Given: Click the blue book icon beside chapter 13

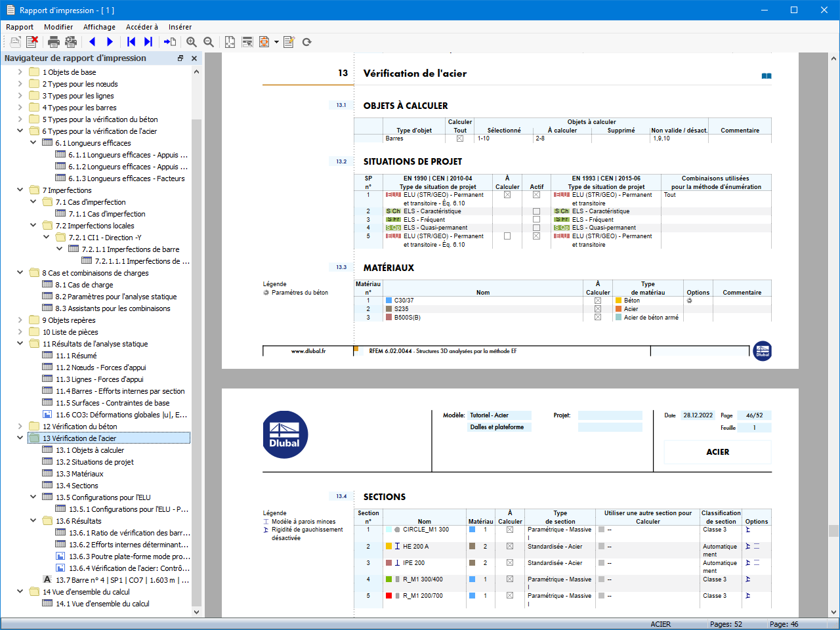Looking at the screenshot, I should (766, 76).
